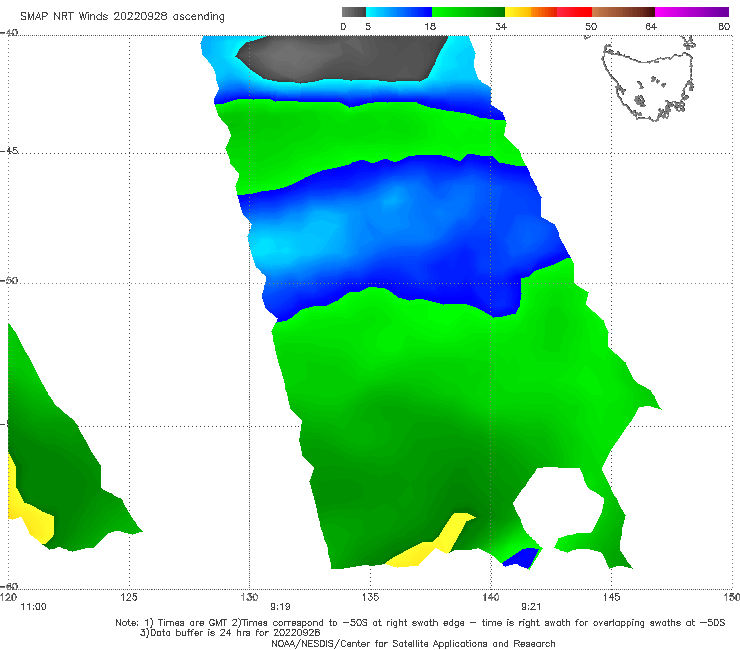740x650 pixels.
Task: Click the 'Note: 1) Times are GMT' line
Action: pos(420,623)
